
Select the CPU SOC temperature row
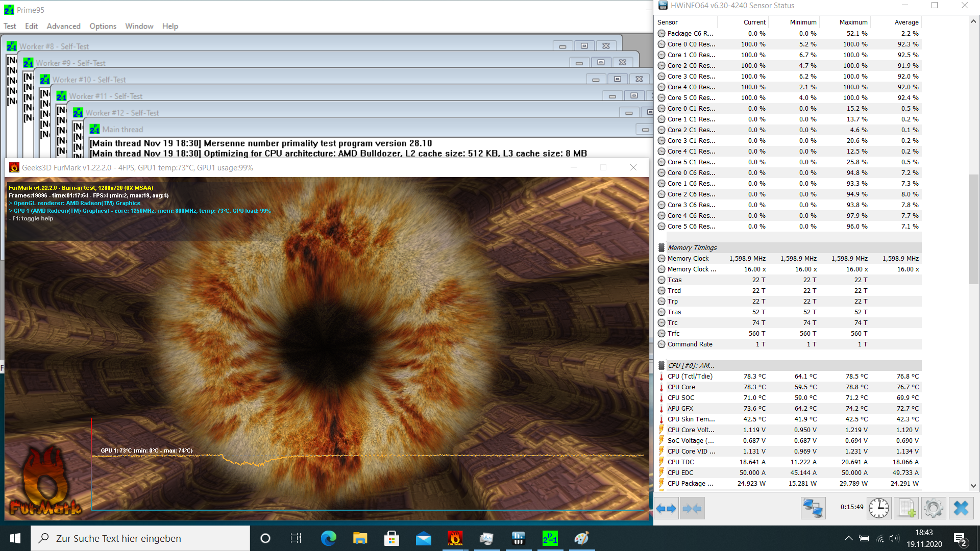[x=789, y=397]
